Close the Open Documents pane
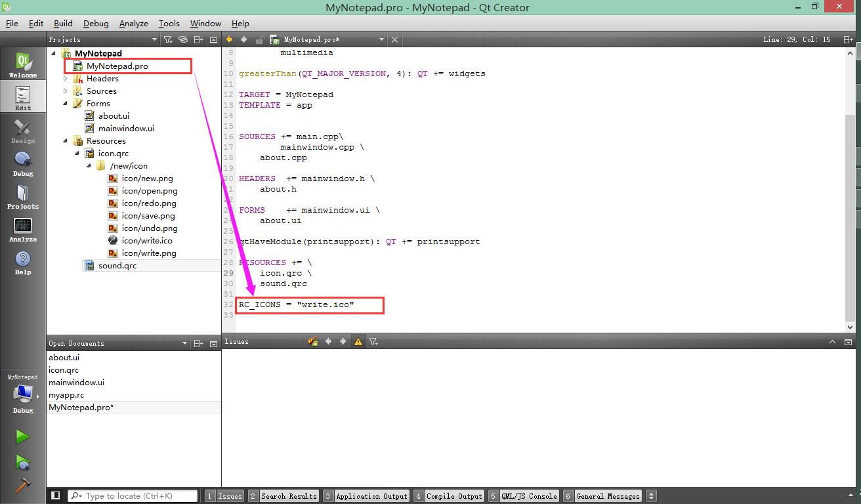This screenshot has height=504, width=861. tap(213, 343)
